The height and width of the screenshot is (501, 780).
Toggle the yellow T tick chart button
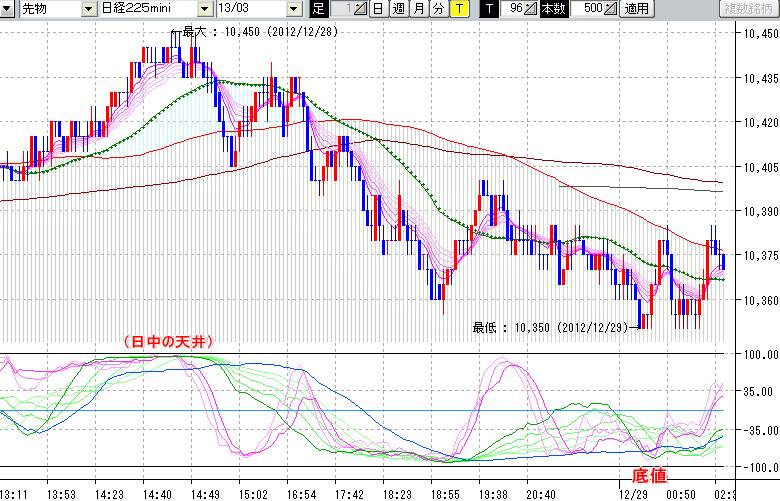tap(458, 9)
